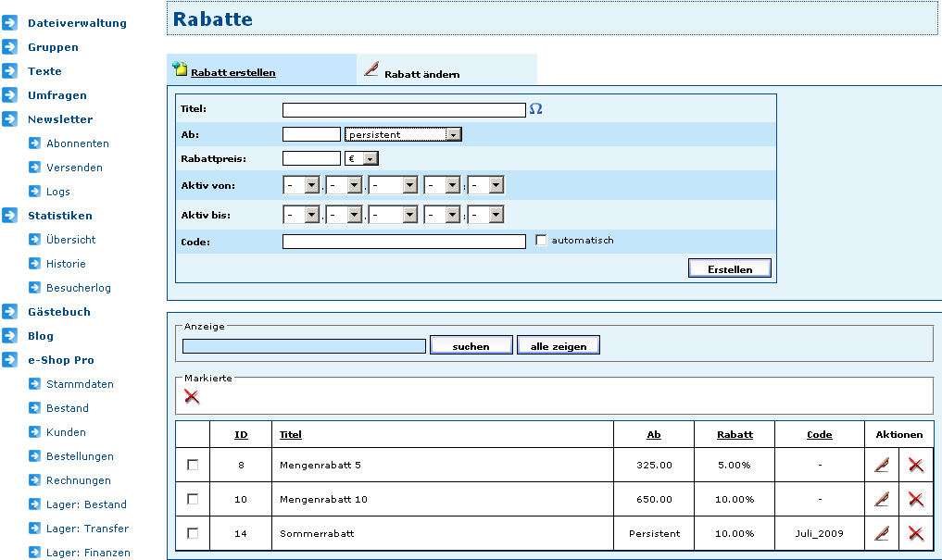Click into the Titel text field
942x560 pixels.
404,110
